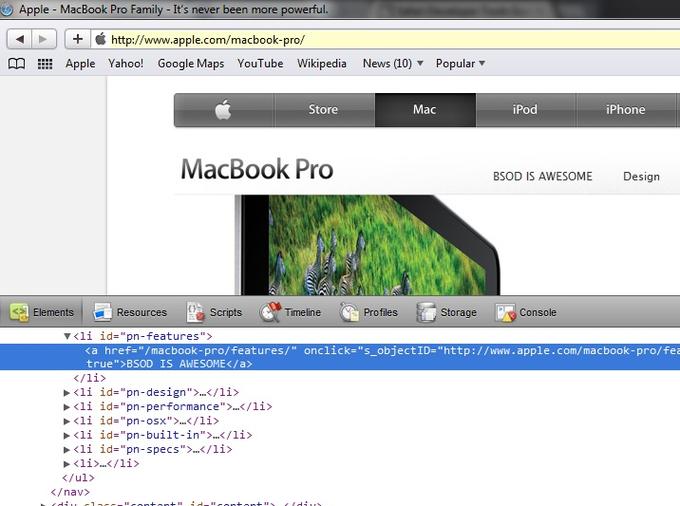Click the Storage panel icon
Image resolution: width=680 pixels, height=506 pixels.
tap(426, 312)
